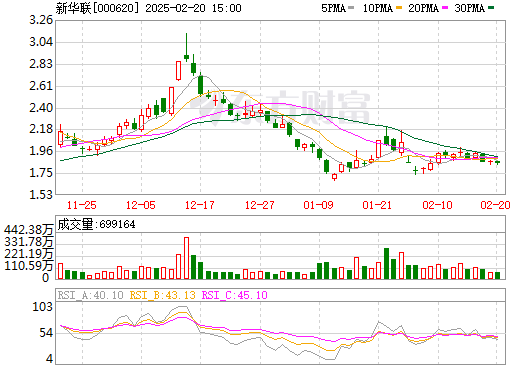This screenshot has width=520, height=365.
Task: Click the 103 RSI axis label
Action: (42, 307)
